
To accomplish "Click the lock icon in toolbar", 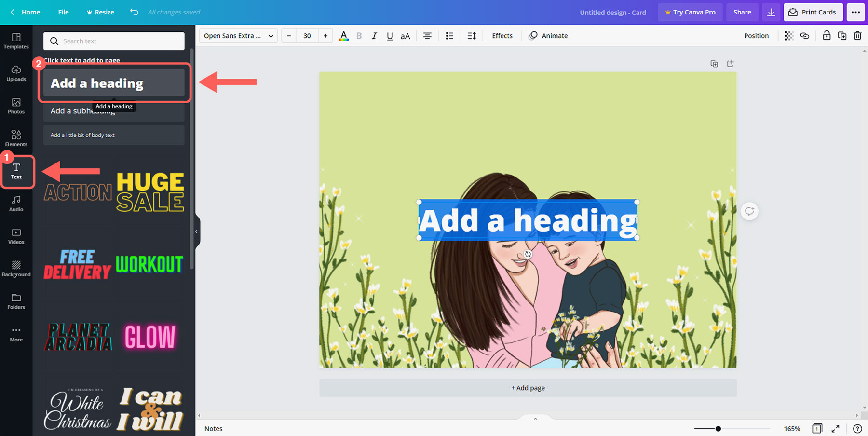I will click(x=827, y=36).
